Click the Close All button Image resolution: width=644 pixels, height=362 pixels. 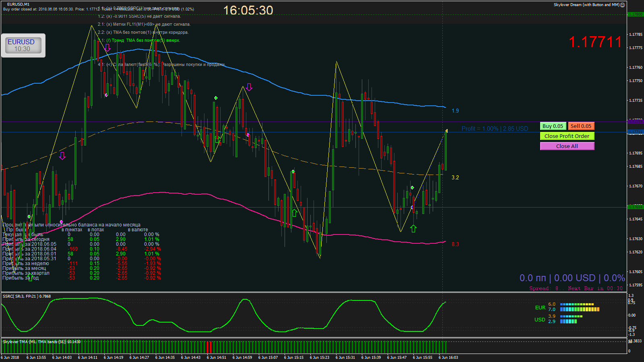click(x=567, y=146)
